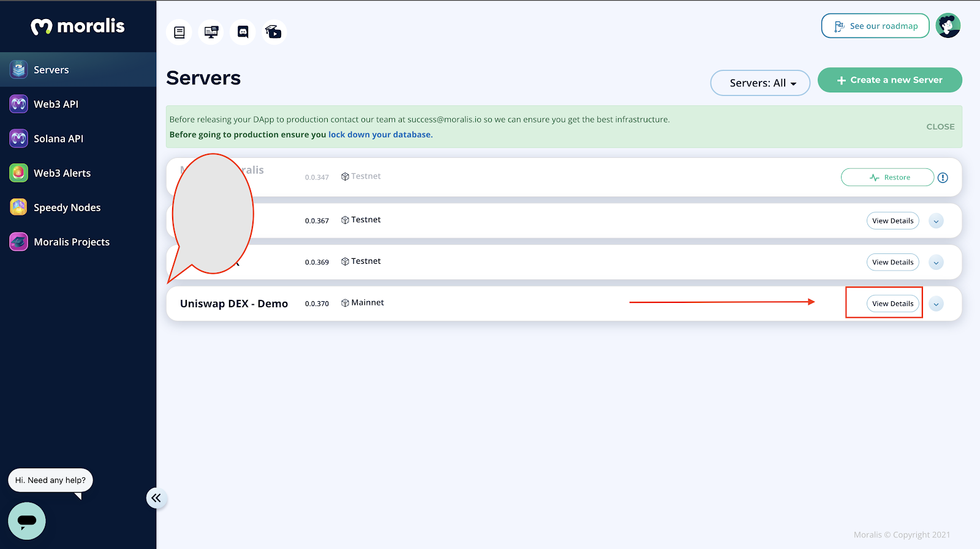Screen dimensions: 980x549
Task: Click the Moralis logo
Action: point(78,26)
